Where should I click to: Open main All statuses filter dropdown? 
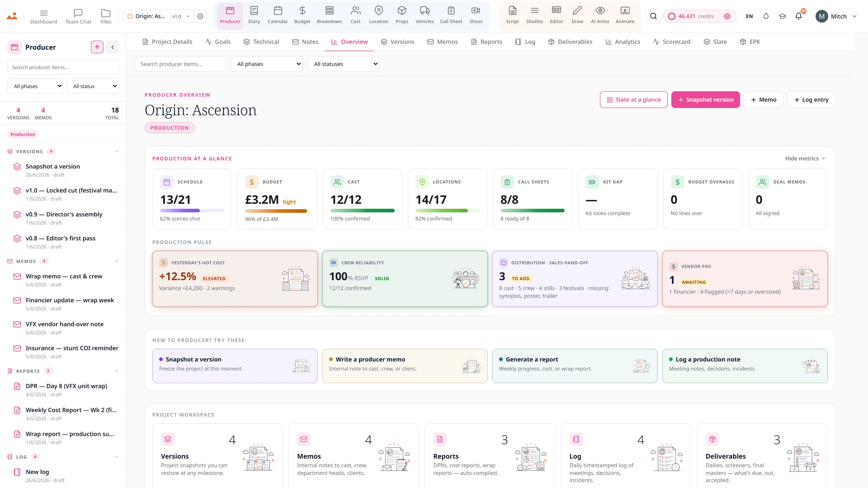(343, 64)
